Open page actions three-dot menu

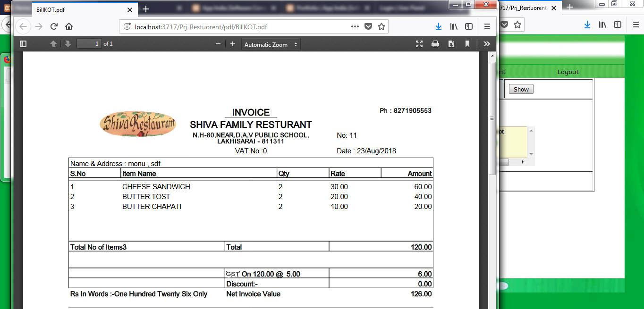tap(355, 27)
